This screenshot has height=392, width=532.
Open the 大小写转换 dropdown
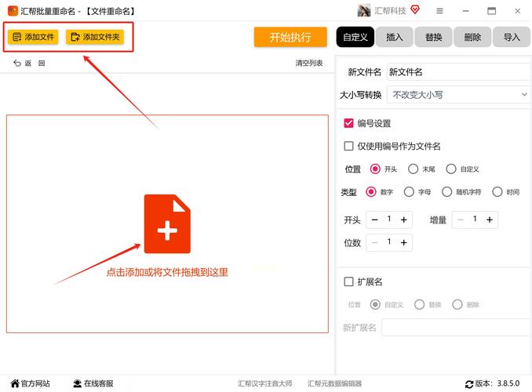(459, 95)
